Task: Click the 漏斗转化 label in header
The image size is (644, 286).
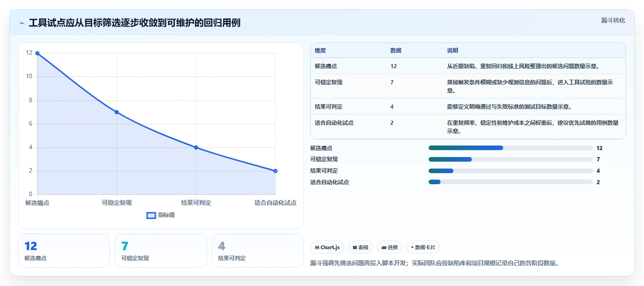Action: click(x=613, y=20)
